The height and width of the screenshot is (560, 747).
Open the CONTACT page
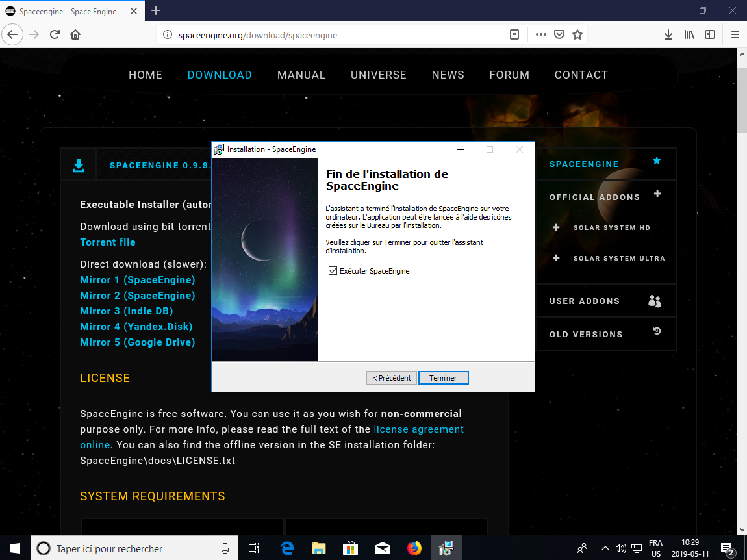click(581, 75)
